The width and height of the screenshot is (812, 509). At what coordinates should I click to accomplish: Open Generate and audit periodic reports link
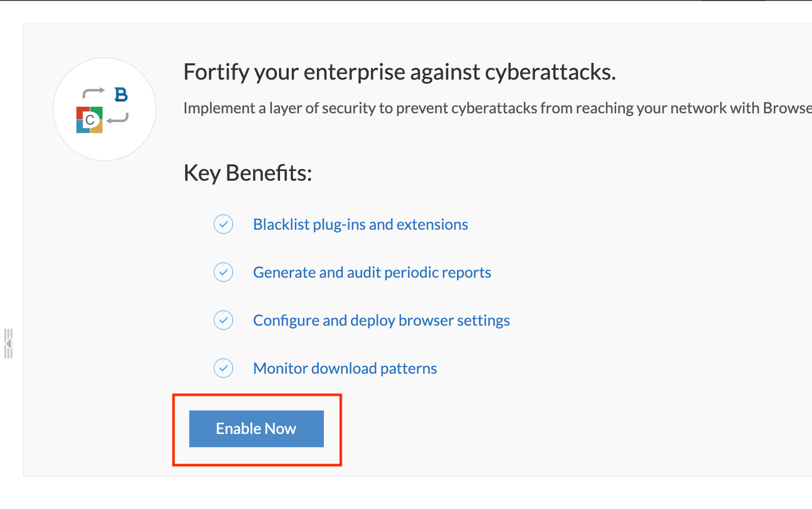tap(372, 273)
